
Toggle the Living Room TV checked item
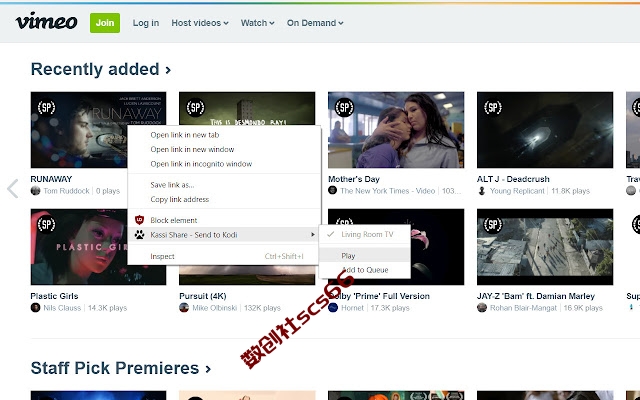pos(364,234)
